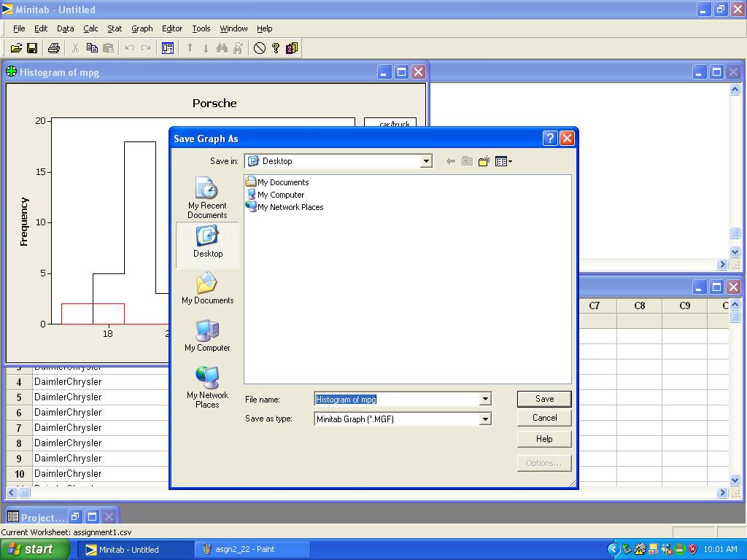The height and width of the screenshot is (560, 747).
Task: Open My Network Places in sidebar
Action: point(207,388)
